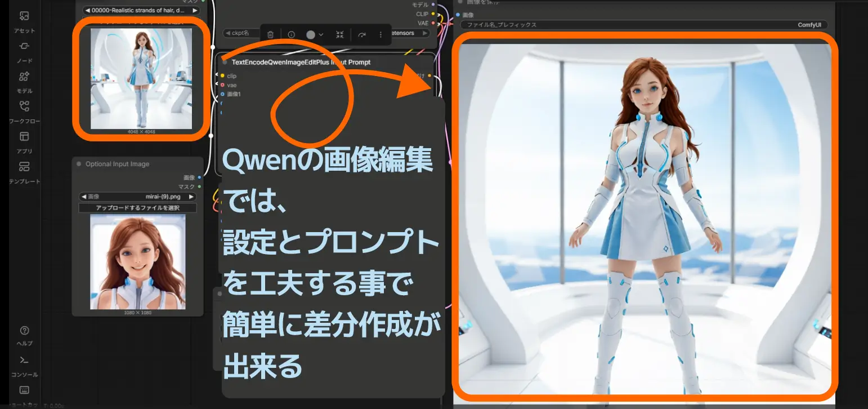Open the large saved output image preview
Screen dimensions: 868x409
[x=645, y=219]
